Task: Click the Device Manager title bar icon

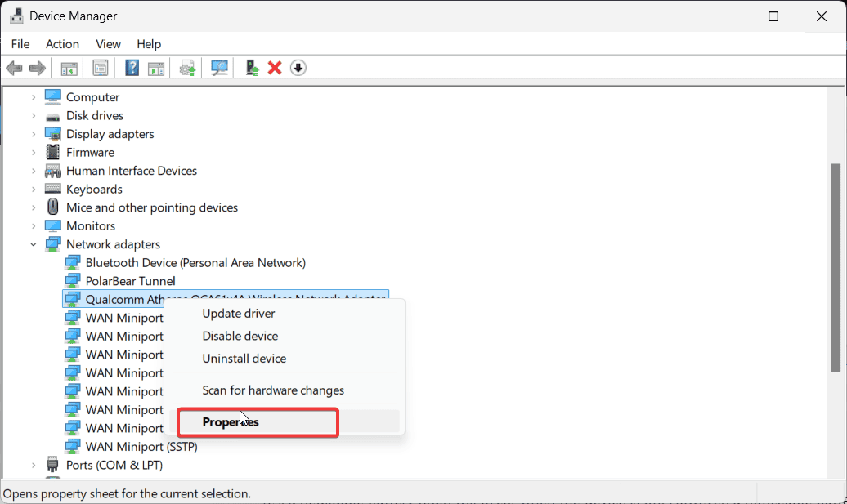Action: point(16,16)
